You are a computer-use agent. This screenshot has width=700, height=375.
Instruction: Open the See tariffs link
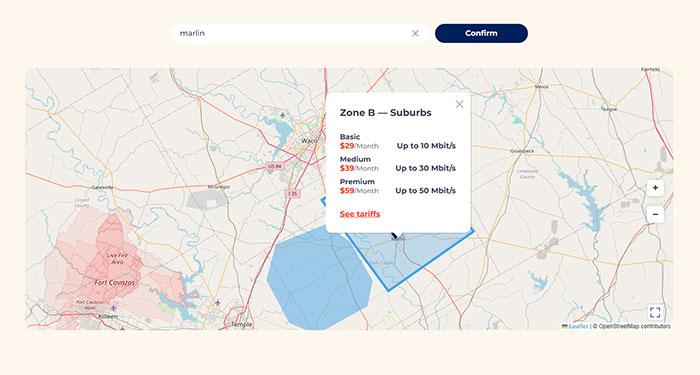pos(360,214)
